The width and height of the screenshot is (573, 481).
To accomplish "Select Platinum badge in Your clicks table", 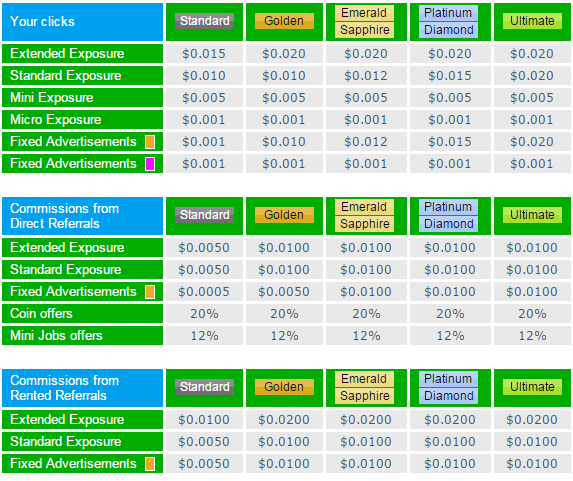I will pyautogui.click(x=448, y=13).
